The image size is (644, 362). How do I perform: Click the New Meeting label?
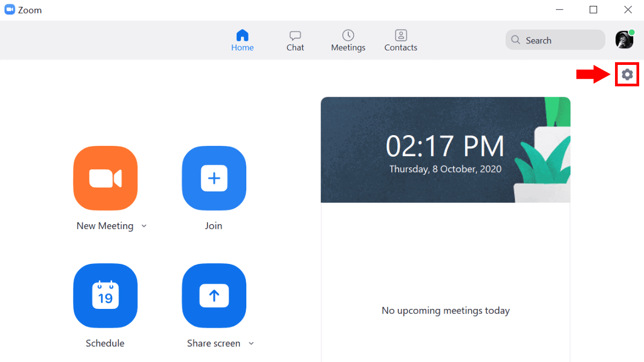[x=105, y=226]
